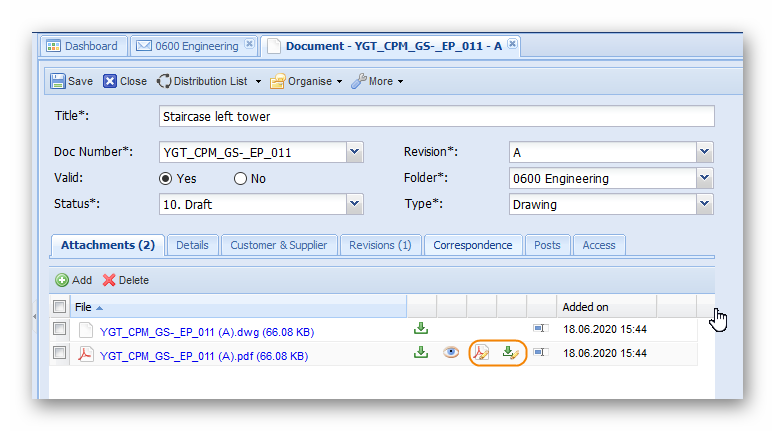Image resolution: width=775 pixels, height=431 pixels.
Task: Open the Customer & Supplier tab
Action: 280,245
